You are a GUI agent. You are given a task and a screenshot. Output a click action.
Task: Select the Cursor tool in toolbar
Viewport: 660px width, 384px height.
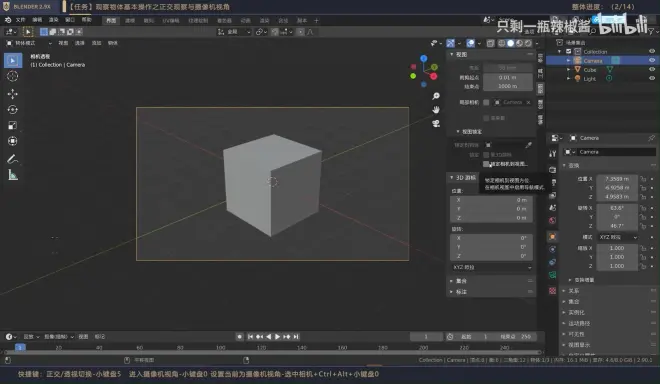click(13, 76)
